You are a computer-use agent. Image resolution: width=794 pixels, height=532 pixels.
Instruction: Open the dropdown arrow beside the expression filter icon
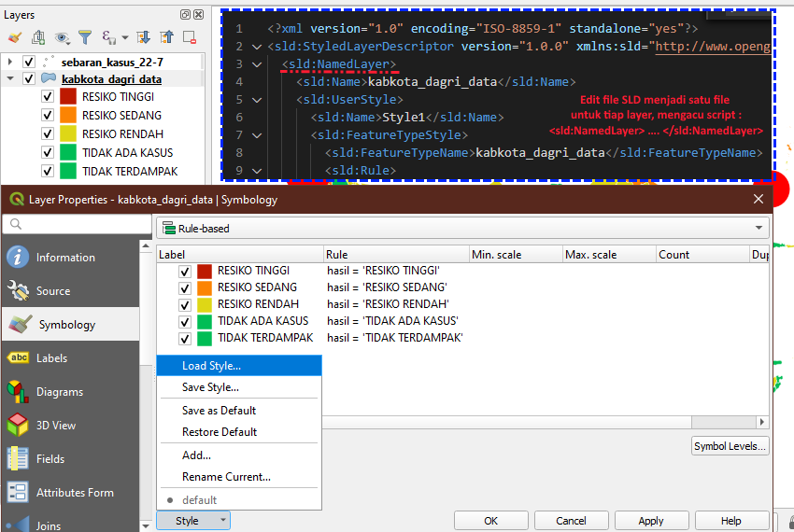coord(124,37)
